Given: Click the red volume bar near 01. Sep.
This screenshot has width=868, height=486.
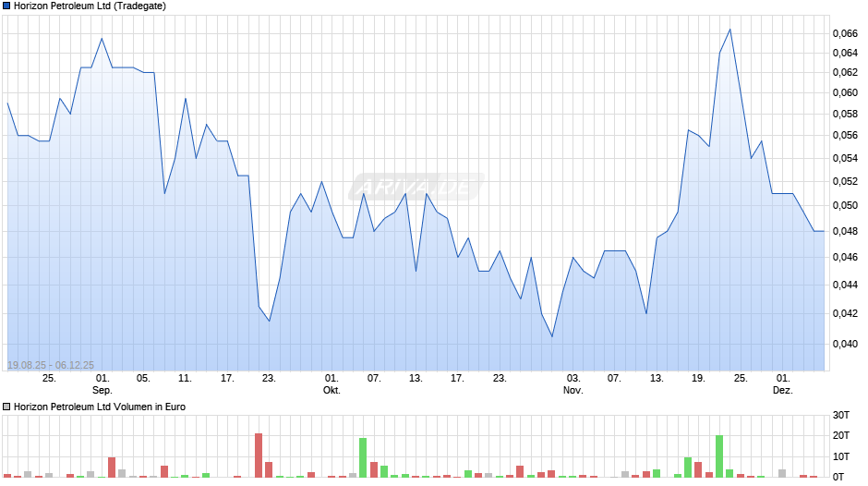Looking at the screenshot, I should pos(112,468).
